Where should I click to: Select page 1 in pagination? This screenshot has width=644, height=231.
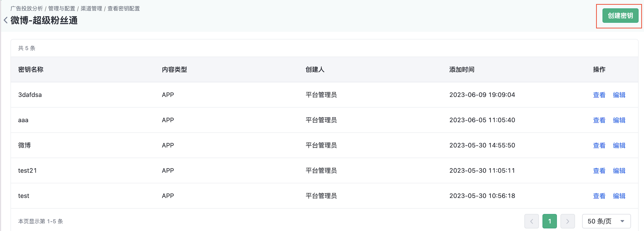(x=549, y=221)
